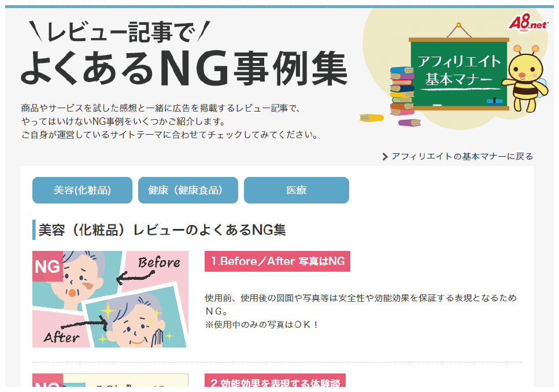Select the 医療 tab
The height and width of the screenshot is (392, 559).
tap(296, 190)
